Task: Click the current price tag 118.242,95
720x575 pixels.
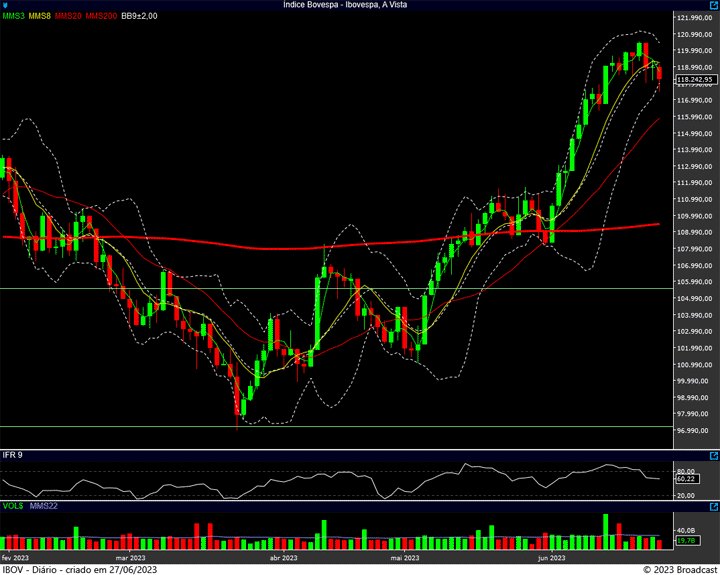Action: pos(694,79)
